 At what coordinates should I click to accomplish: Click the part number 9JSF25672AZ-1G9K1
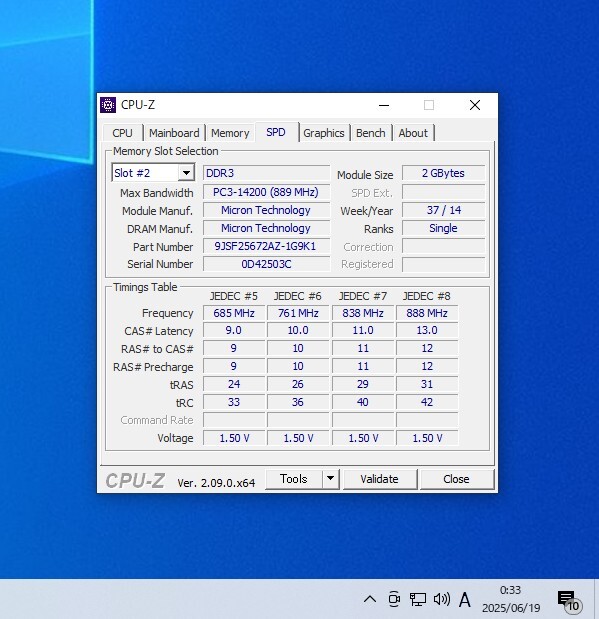pyautogui.click(x=267, y=246)
